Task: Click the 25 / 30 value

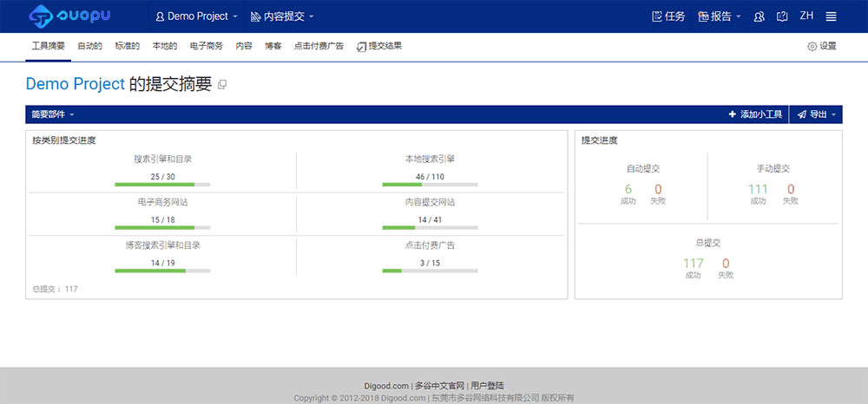Action: [163, 177]
